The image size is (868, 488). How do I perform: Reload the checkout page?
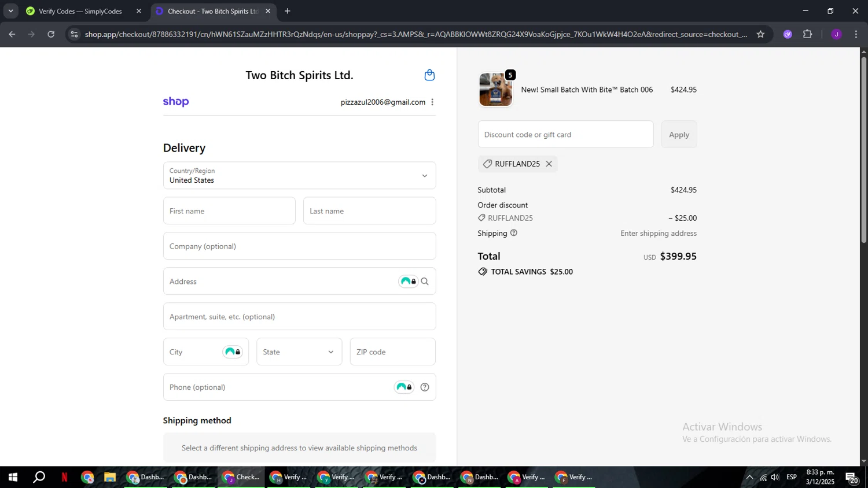click(x=51, y=34)
